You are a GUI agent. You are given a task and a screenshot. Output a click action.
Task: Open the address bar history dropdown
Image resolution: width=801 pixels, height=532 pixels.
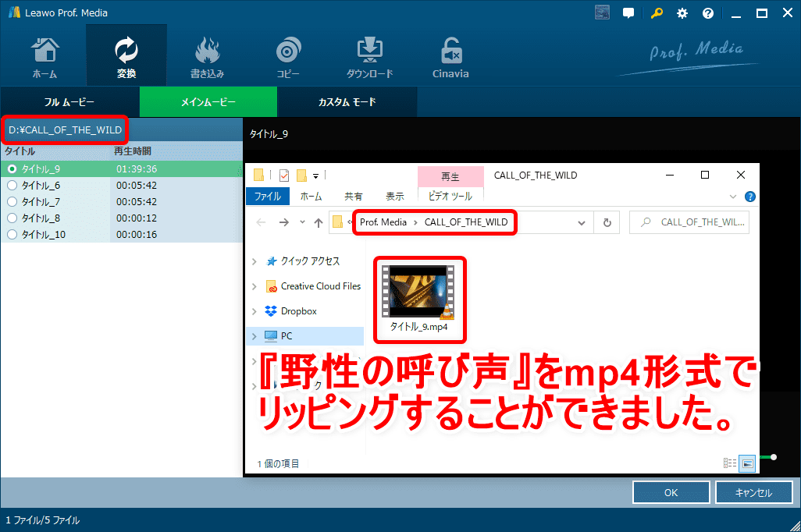(582, 222)
